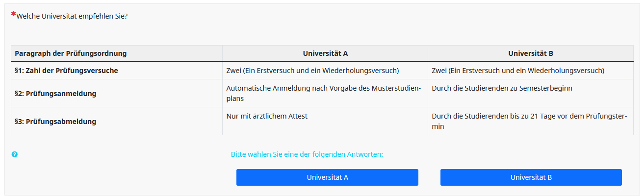
Task: Click the 'Automatische Anmeldung nach Vorgabe' cell
Action: pyautogui.click(x=324, y=89)
